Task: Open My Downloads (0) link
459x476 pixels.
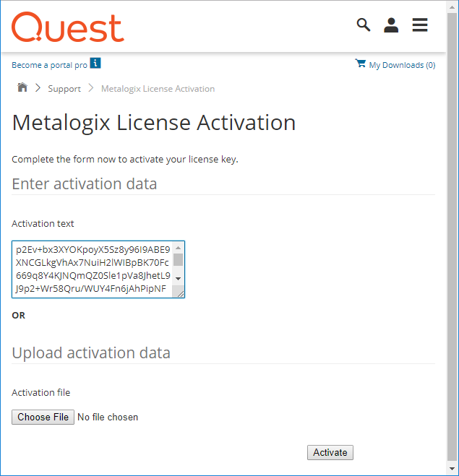Action: click(x=402, y=65)
